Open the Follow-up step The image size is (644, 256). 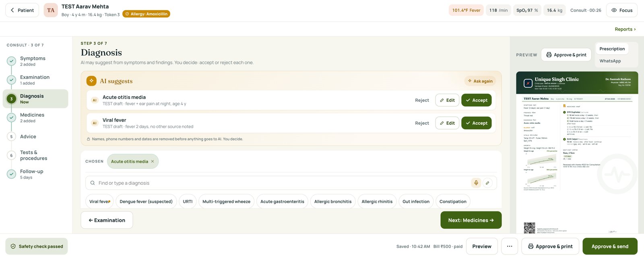35,174
